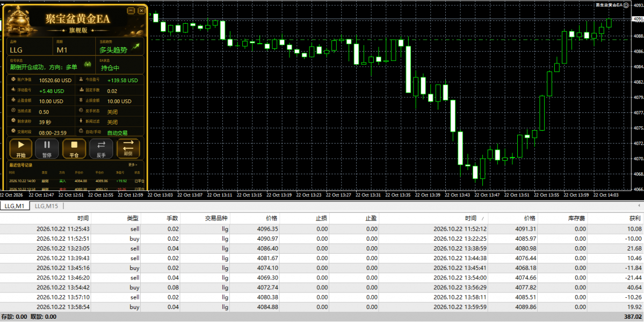Click the 库存费 column header
This screenshot has width=644, height=322.
(x=563, y=218)
